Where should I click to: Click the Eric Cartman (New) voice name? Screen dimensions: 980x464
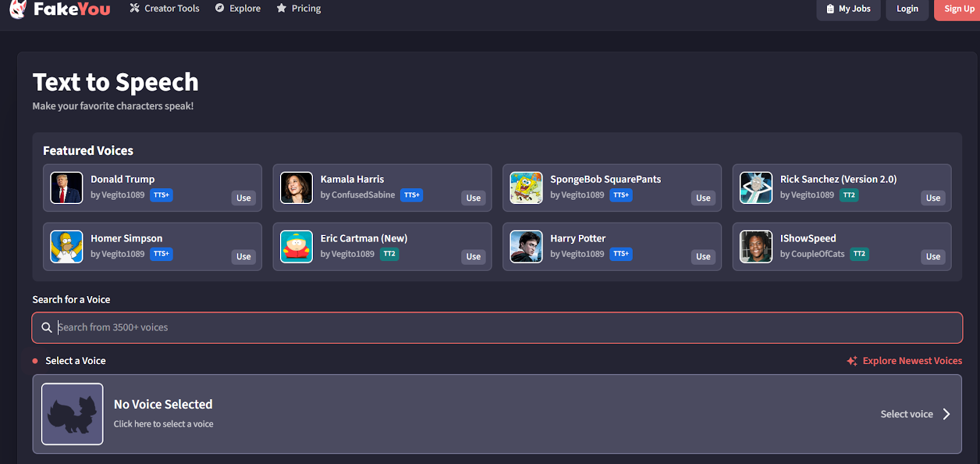pos(364,238)
